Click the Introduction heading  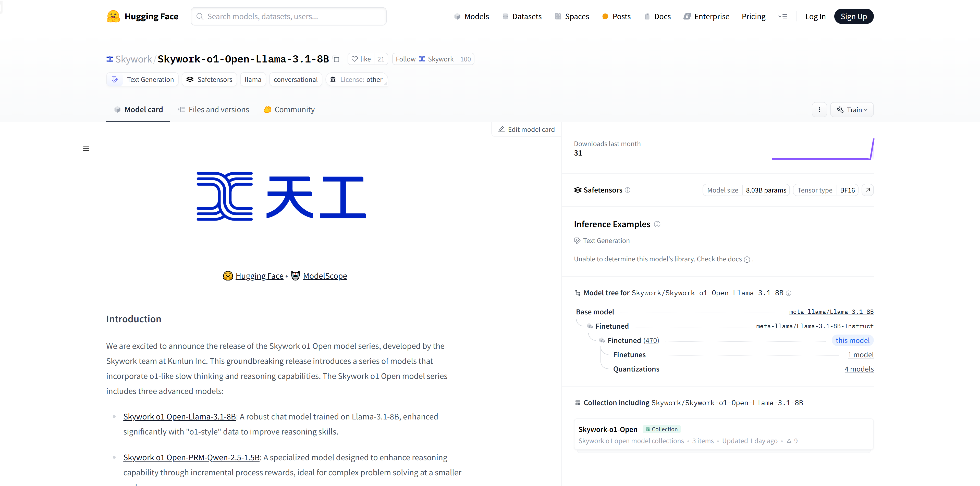(x=133, y=319)
